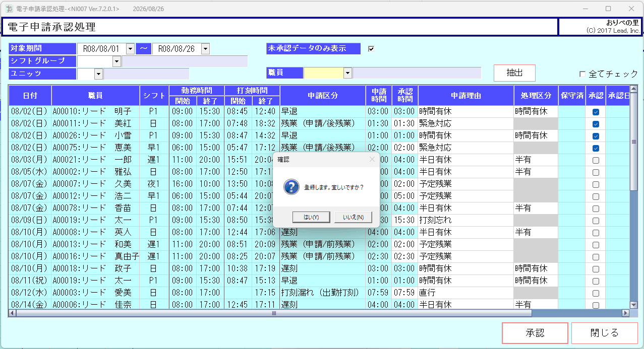Uncheck approval for リード 小雪 row
Screen dimensions: 644x349
click(596, 136)
